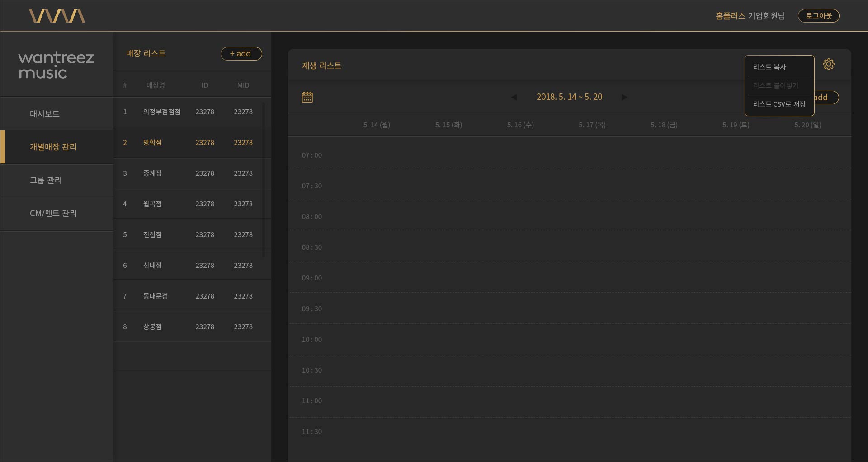The height and width of the screenshot is (462, 868).
Task: Select the 동대문점 store row
Action: 155,296
